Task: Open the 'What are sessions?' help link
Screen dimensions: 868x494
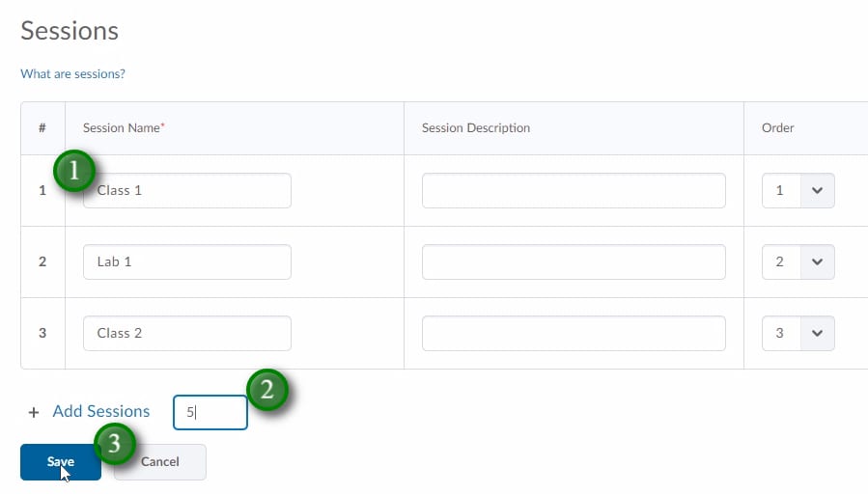Action: click(73, 74)
